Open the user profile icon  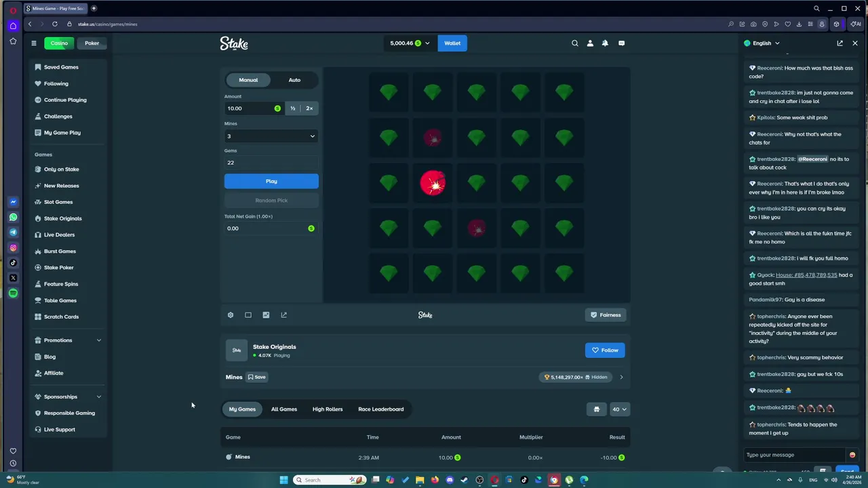590,43
